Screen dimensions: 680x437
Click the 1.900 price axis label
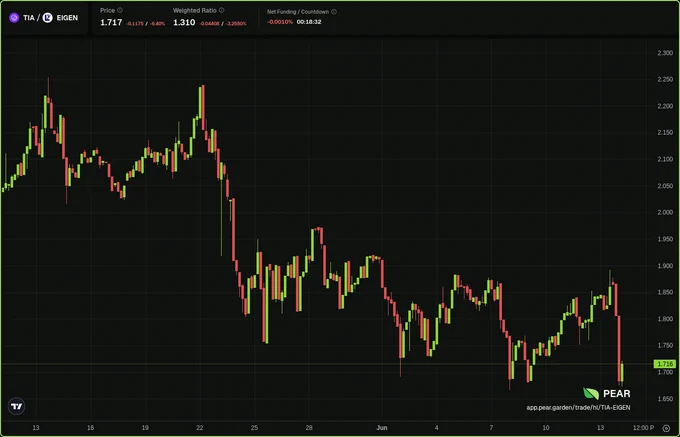point(665,266)
